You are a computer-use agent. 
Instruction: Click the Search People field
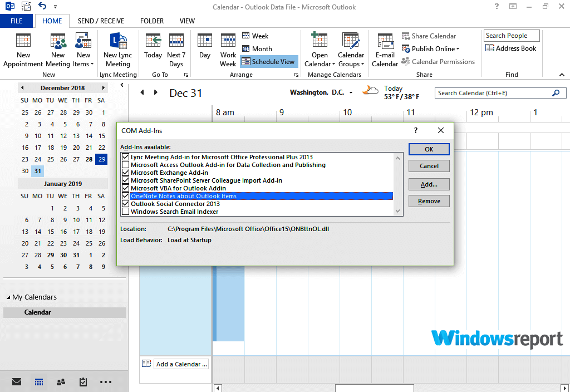pyautogui.click(x=512, y=36)
